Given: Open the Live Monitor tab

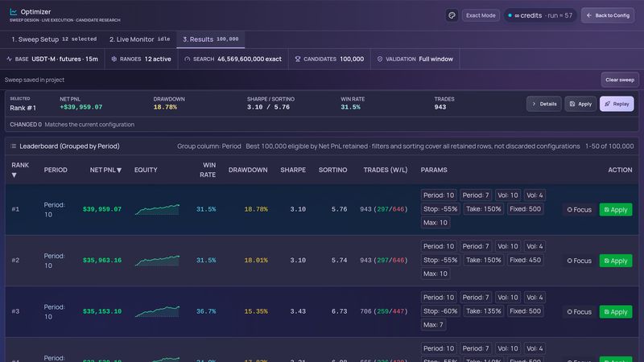Looking at the screenshot, I should click(139, 39).
